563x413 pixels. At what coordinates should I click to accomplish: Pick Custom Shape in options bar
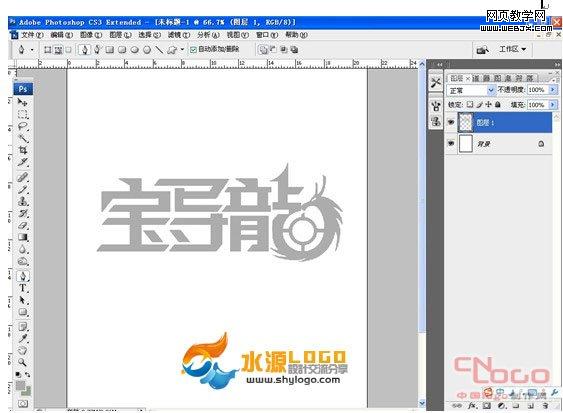[172, 50]
